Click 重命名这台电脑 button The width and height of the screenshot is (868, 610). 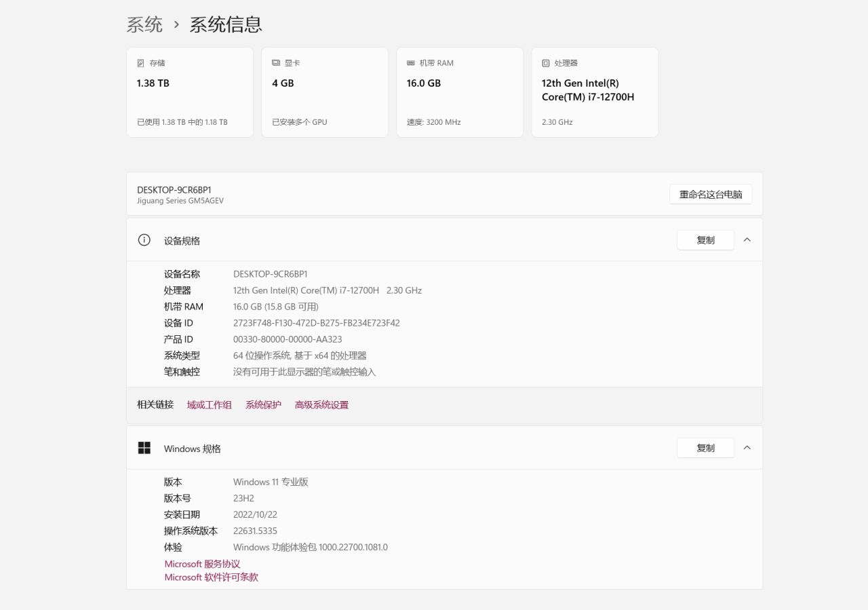[x=711, y=194]
